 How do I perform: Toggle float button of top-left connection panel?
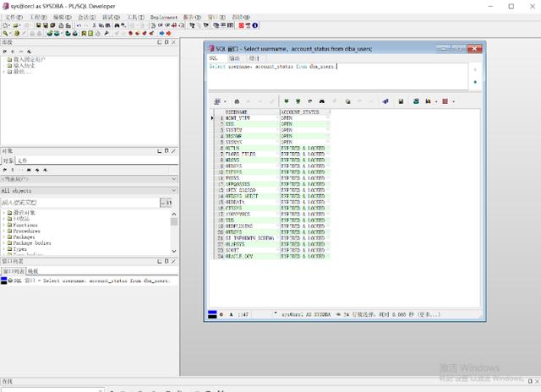point(167,42)
